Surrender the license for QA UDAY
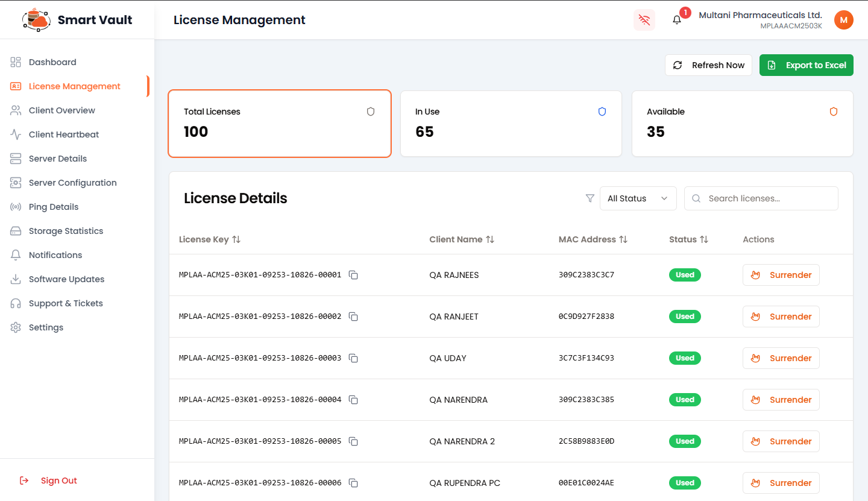This screenshot has width=868, height=501. click(781, 358)
